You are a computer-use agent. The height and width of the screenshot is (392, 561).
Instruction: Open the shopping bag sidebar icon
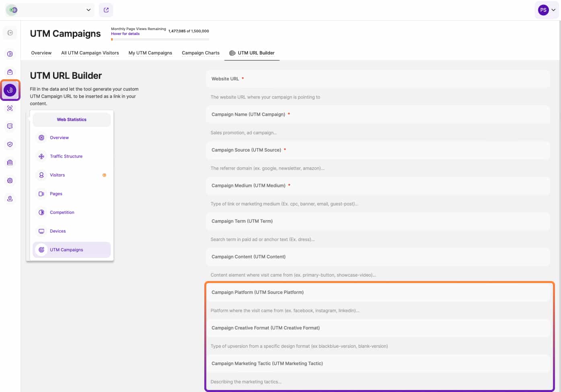coord(10,72)
